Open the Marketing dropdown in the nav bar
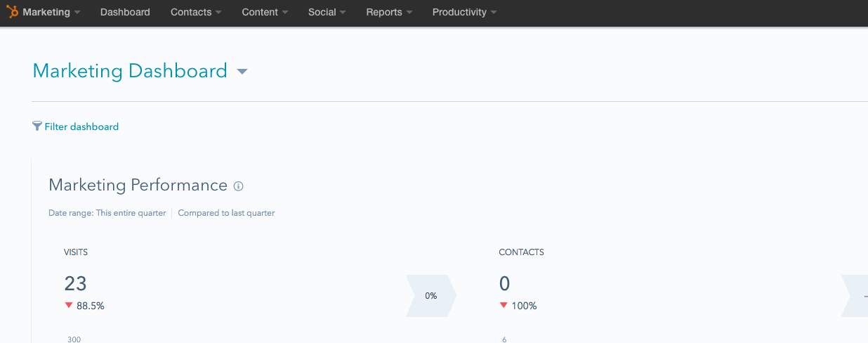Image resolution: width=868 pixels, height=343 pixels. (51, 12)
